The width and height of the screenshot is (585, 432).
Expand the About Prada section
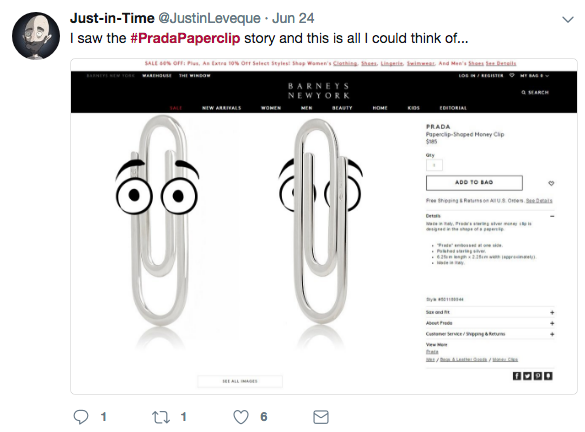pos(490,323)
